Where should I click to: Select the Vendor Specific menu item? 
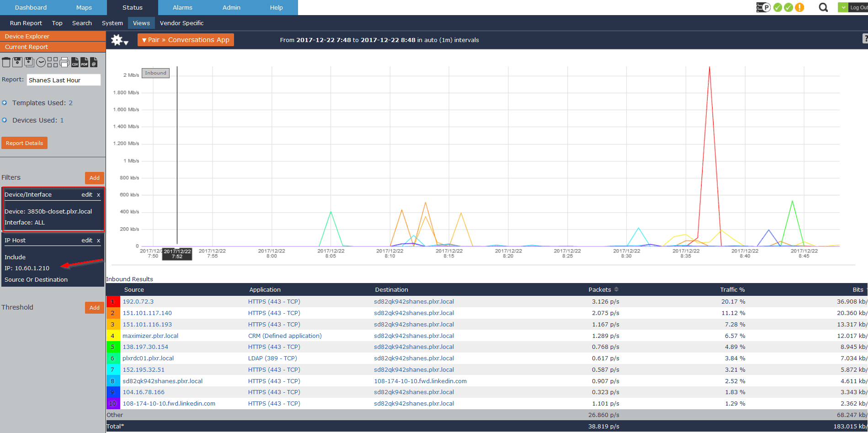(181, 23)
